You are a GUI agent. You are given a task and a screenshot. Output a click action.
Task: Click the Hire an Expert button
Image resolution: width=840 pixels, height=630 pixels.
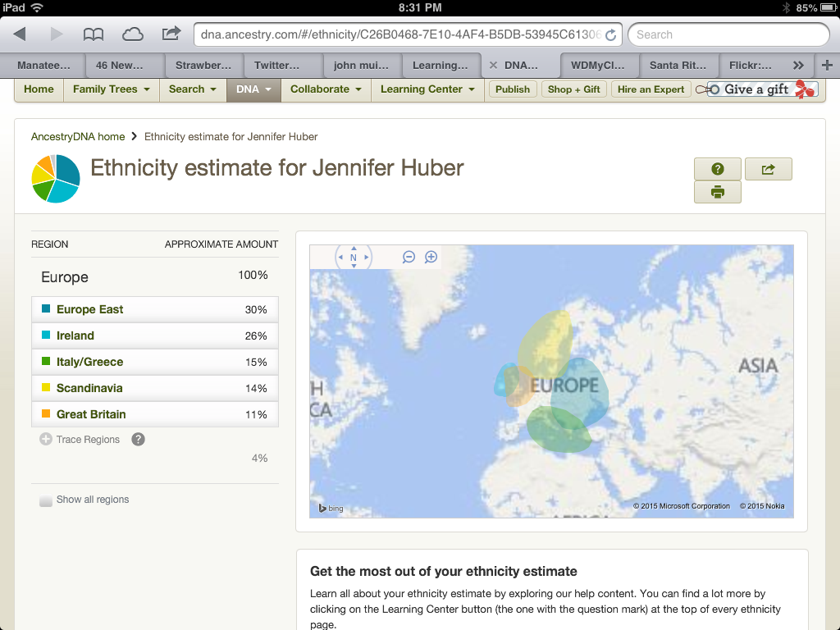(x=651, y=89)
